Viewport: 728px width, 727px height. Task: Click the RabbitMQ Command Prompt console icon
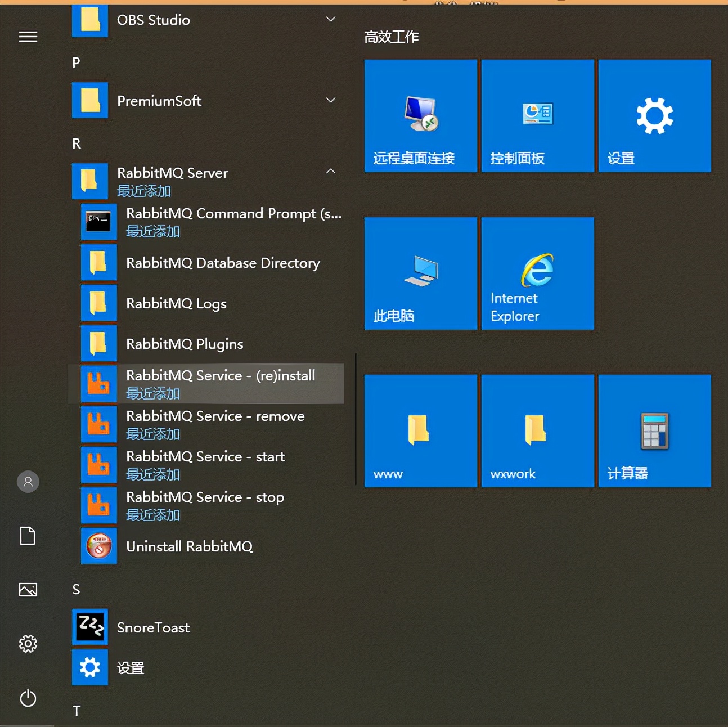(99, 222)
